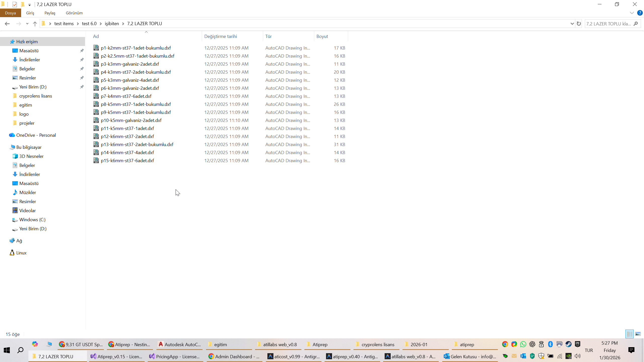Sort files by Boyut column
Image resolution: width=644 pixels, height=362 pixels.
pos(322,36)
